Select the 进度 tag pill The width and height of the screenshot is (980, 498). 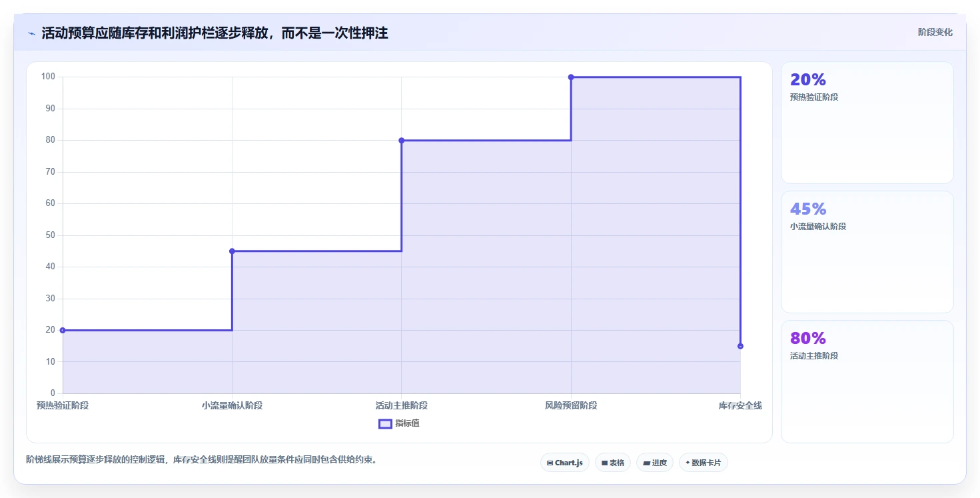pos(655,463)
